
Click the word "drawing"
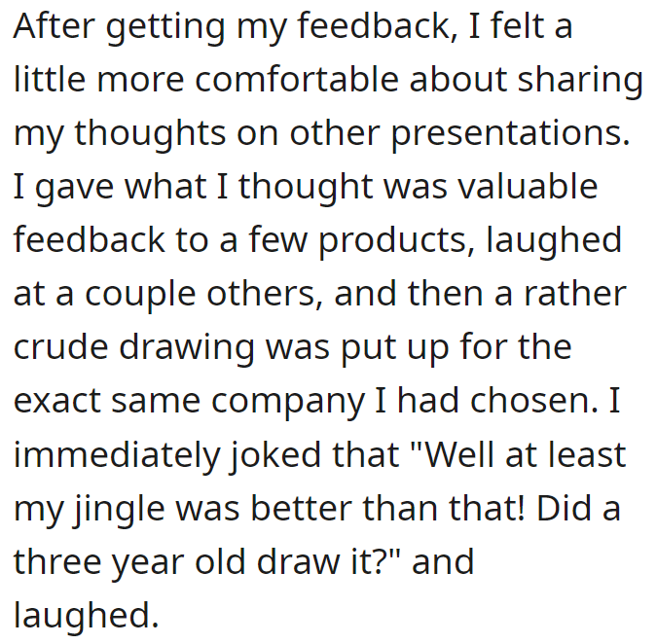point(187,349)
